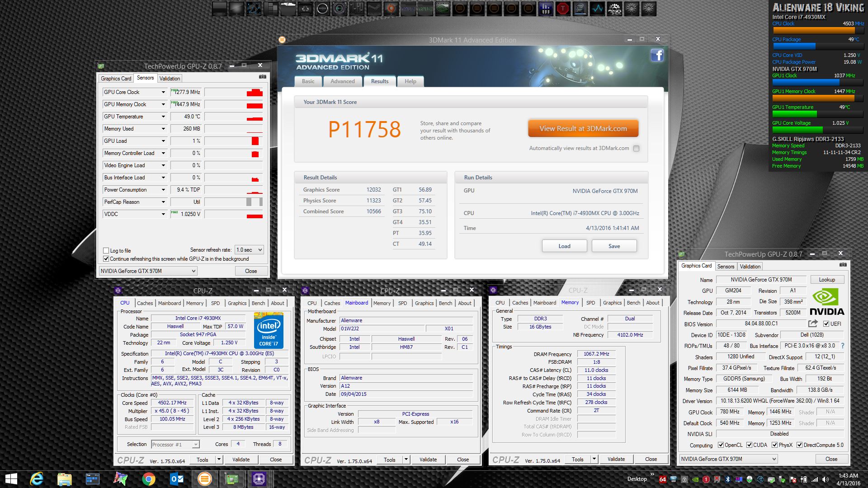Click the Lookup button in GPU-Z
The image size is (868, 488).
827,280
